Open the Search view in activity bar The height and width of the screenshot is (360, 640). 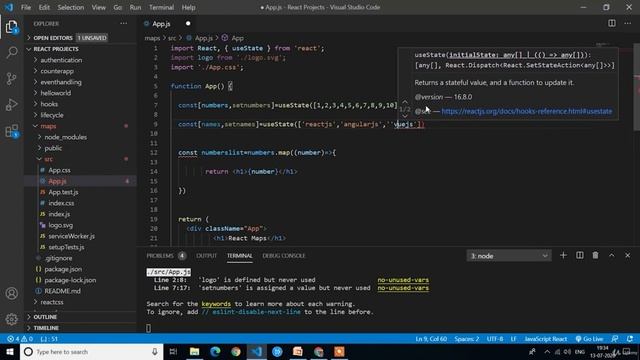coord(11,52)
